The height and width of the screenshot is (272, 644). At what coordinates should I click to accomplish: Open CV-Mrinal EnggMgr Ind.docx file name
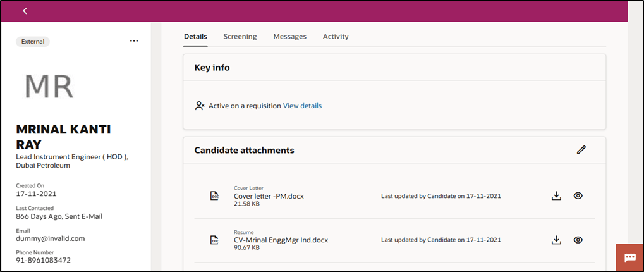pyautogui.click(x=281, y=240)
